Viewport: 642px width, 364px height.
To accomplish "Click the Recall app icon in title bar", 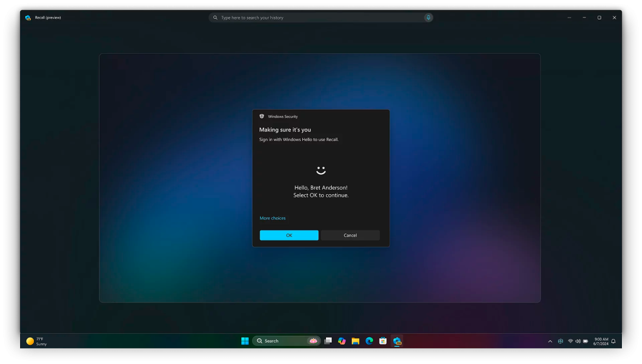I will [28, 18].
